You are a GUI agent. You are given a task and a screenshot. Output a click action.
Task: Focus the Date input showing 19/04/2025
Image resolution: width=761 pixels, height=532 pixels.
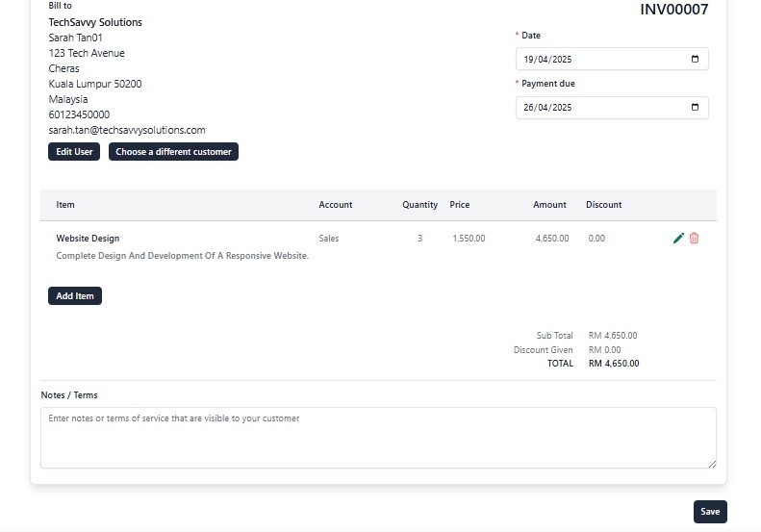tap(612, 59)
